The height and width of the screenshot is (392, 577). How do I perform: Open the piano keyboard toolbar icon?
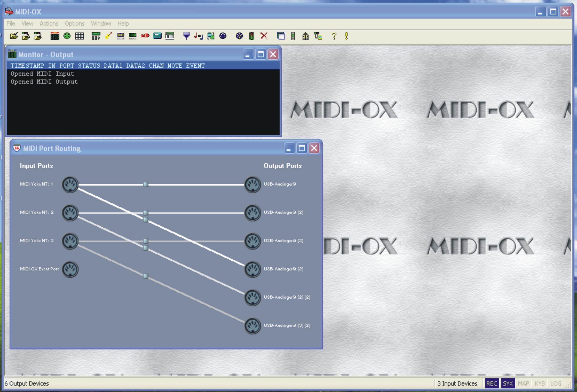[170, 36]
